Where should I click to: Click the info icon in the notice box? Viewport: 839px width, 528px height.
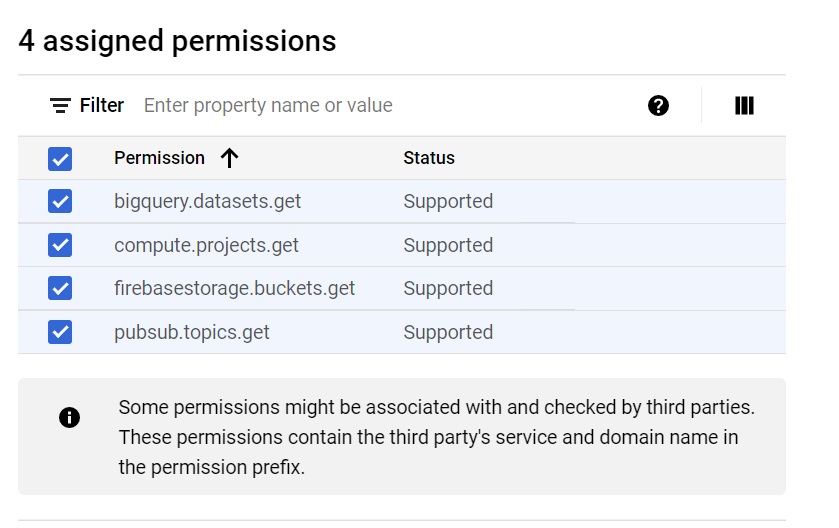[x=70, y=417]
